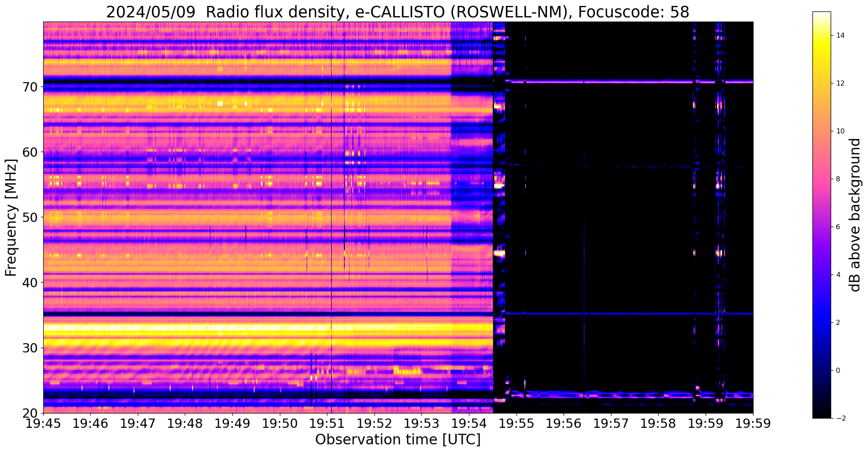
Task: Click the 'Observation time [UTC]' x-axis label
Action: pyautogui.click(x=398, y=439)
